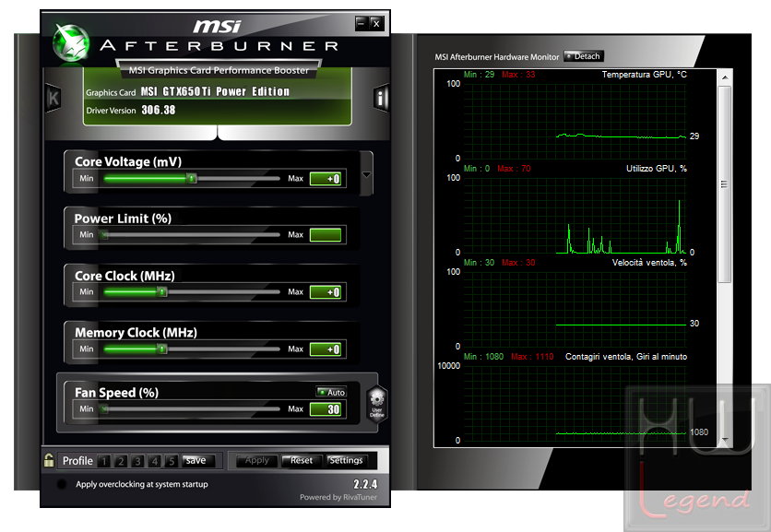
Task: Expand the Core Voltage options arrow
Action: (x=366, y=174)
